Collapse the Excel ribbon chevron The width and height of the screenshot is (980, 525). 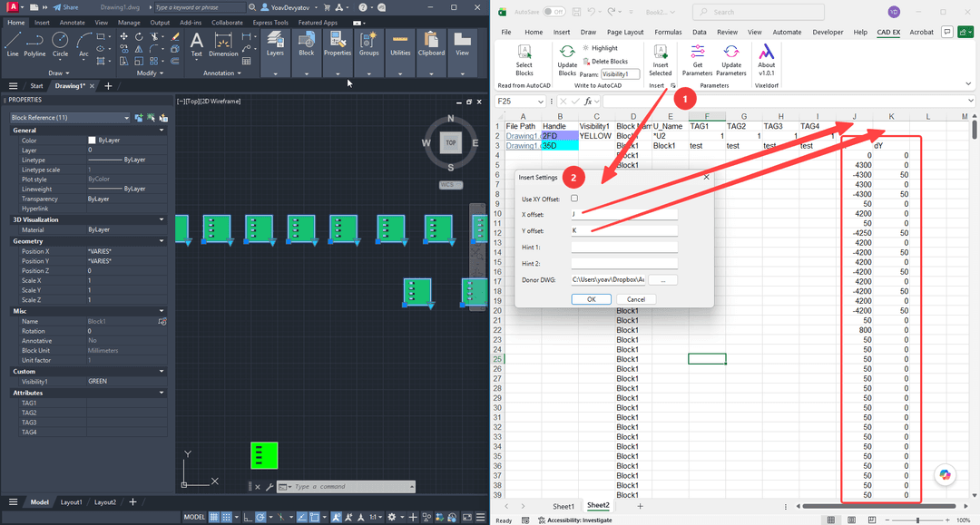pos(968,83)
